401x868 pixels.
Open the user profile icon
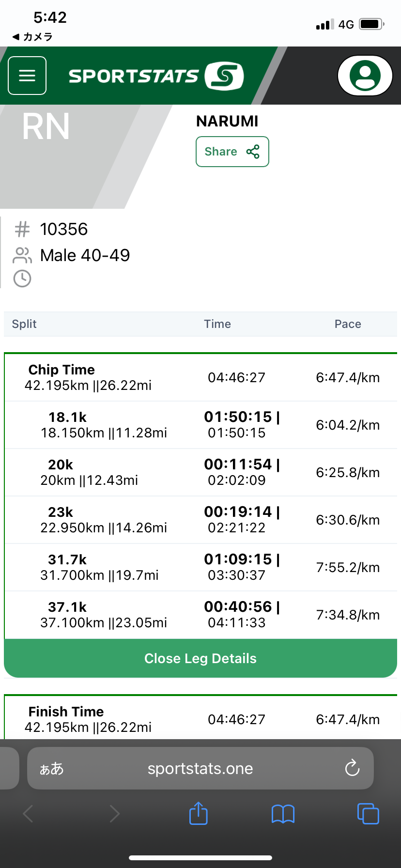pos(365,76)
